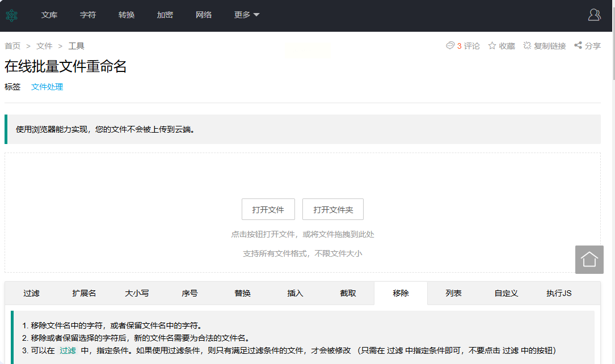Click the 收藏 text label
The image size is (615, 364).
[507, 46]
